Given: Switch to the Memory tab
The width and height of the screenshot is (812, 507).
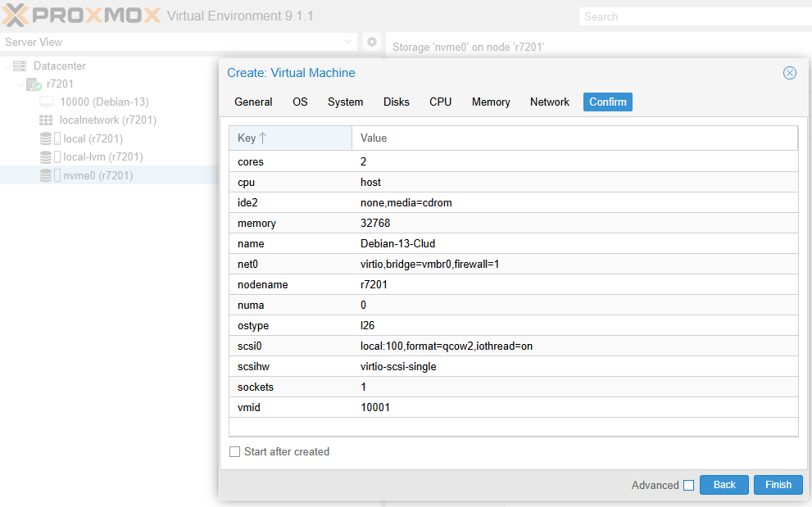Looking at the screenshot, I should [491, 102].
